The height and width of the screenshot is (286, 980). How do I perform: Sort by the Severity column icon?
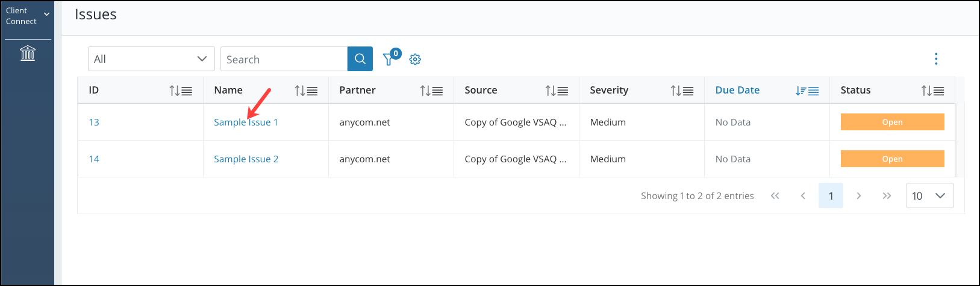tap(682, 91)
